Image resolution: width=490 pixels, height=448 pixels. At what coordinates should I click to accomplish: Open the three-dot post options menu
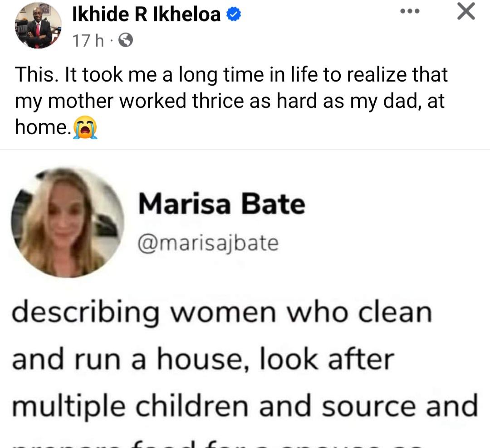point(409,11)
